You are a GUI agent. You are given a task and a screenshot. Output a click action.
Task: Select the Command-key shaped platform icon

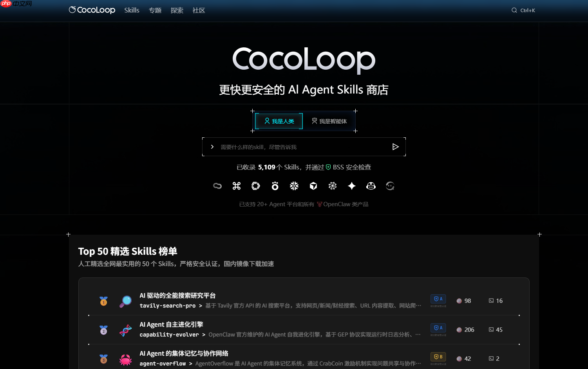coord(236,186)
